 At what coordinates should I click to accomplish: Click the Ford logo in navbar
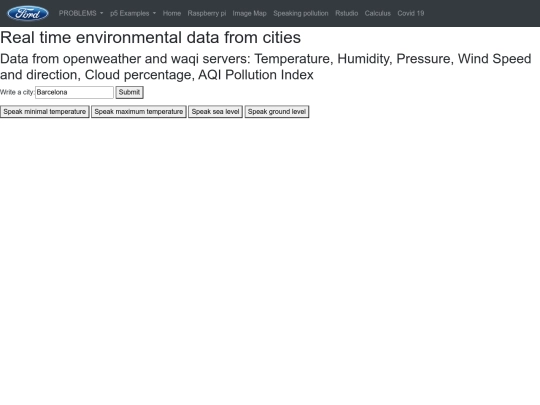tap(28, 13)
